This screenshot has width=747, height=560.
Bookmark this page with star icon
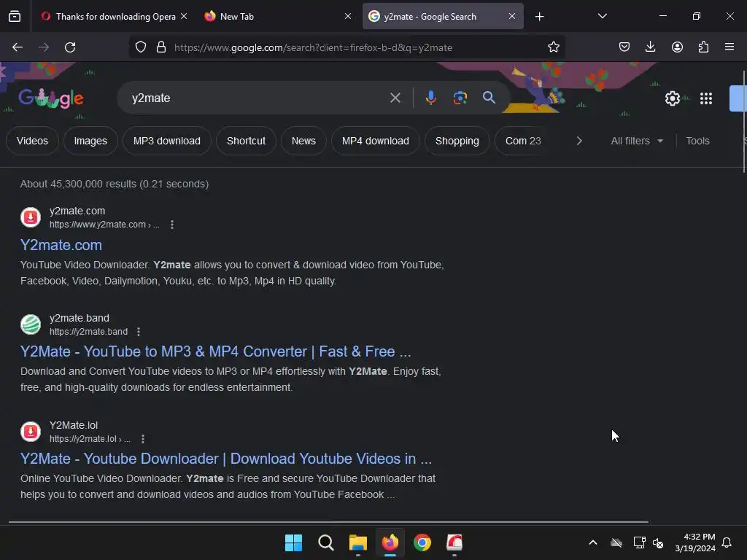553,47
